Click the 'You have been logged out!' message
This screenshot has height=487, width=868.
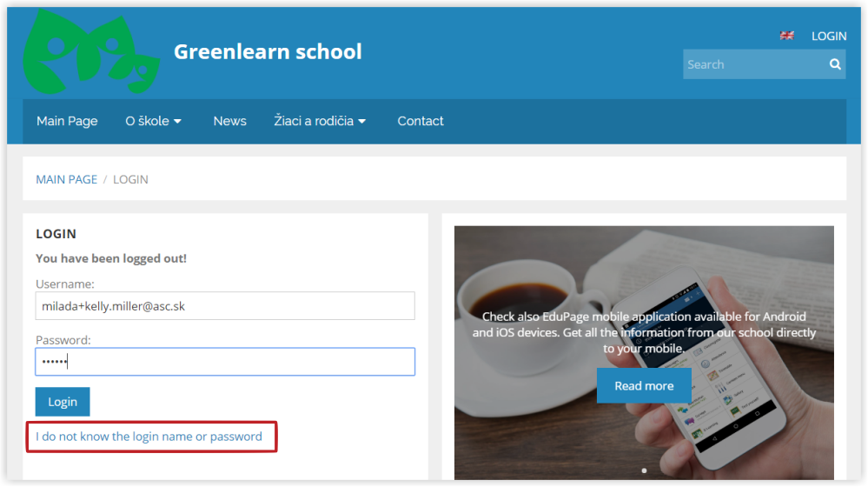click(111, 258)
